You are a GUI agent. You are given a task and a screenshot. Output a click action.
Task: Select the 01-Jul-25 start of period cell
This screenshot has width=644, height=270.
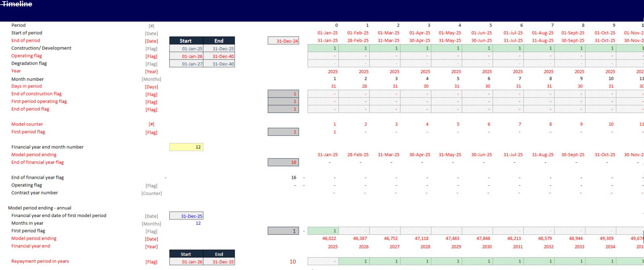[513, 33]
